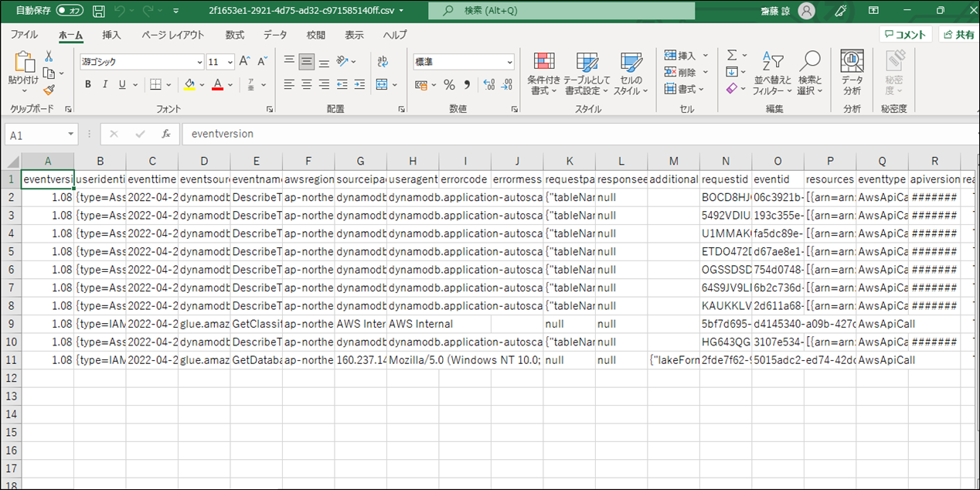This screenshot has width=980, height=490.
Task: Open the データ ribbon tab
Action: [275, 35]
